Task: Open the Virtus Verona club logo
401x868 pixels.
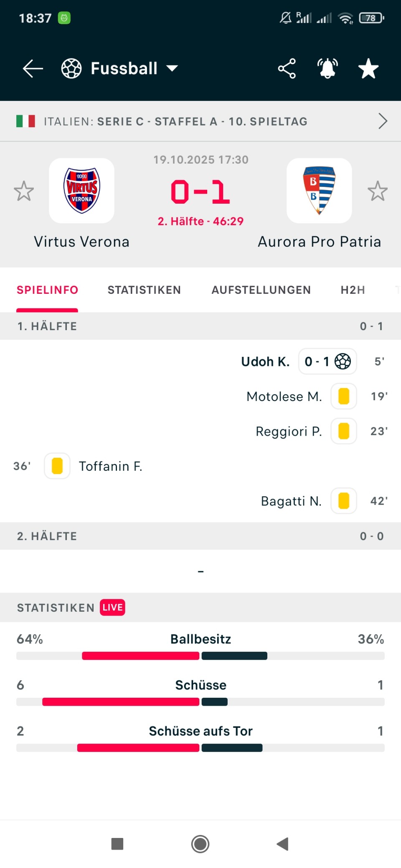Action: pyautogui.click(x=82, y=191)
